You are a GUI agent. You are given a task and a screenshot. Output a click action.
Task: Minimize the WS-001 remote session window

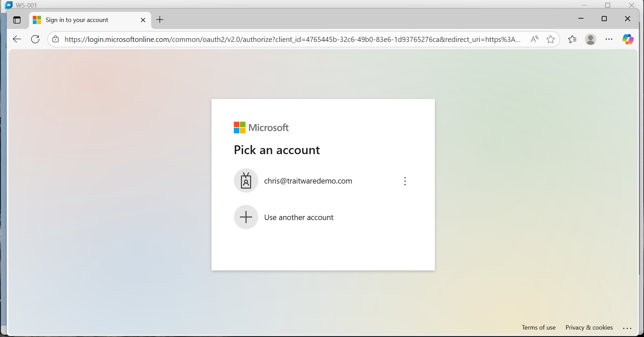click(584, 5)
